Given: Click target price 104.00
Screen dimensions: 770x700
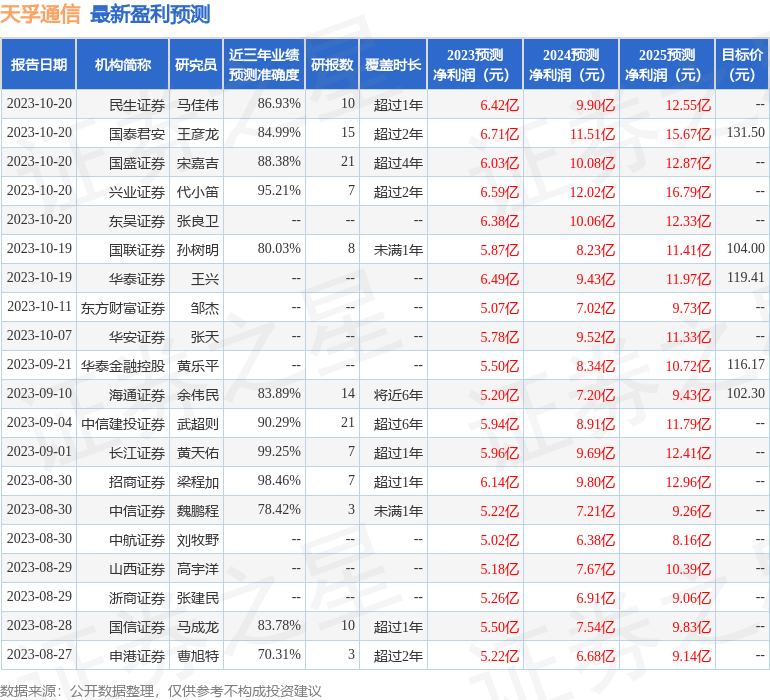Looking at the screenshot, I should 745,248.
